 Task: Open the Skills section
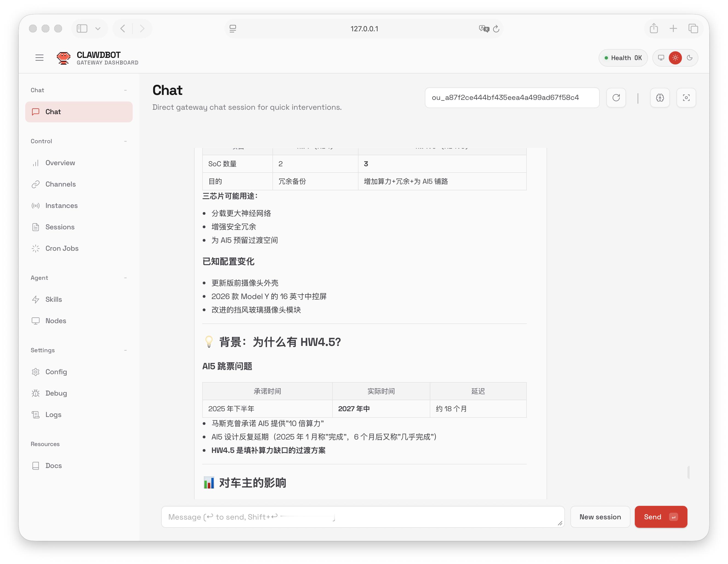coord(53,300)
